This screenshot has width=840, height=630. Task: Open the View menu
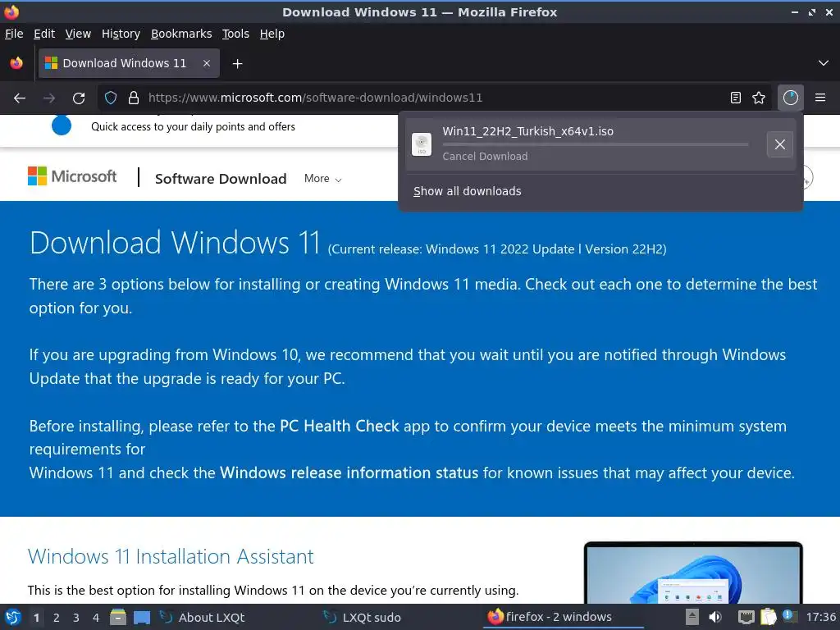[x=78, y=34]
